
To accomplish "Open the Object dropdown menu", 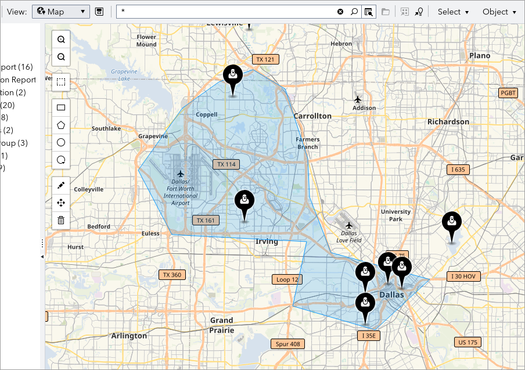I will coord(499,12).
